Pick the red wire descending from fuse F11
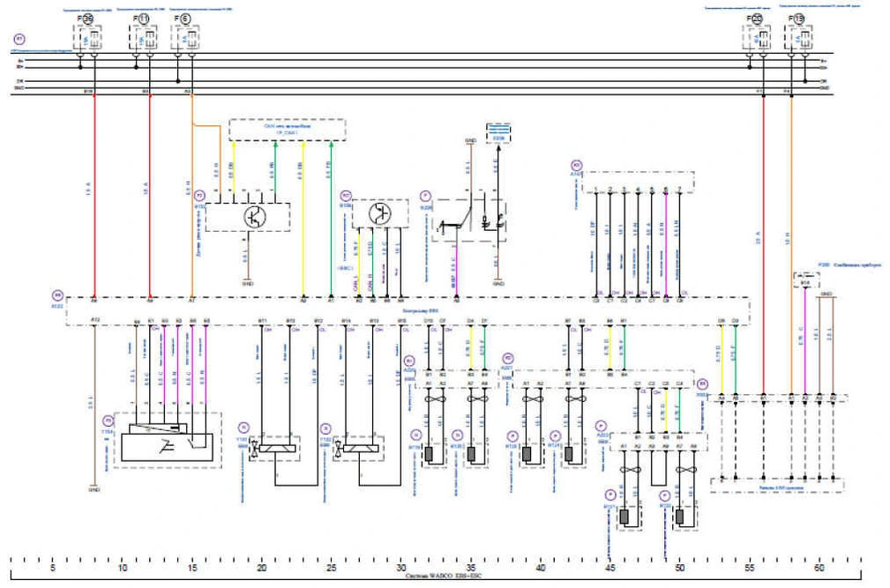 (150, 194)
